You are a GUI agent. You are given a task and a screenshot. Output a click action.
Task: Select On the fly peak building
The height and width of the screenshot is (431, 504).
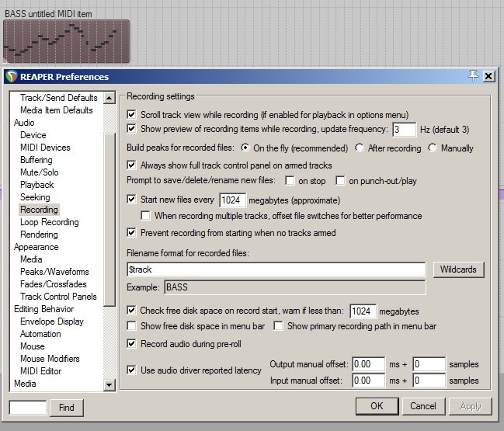pyautogui.click(x=245, y=148)
